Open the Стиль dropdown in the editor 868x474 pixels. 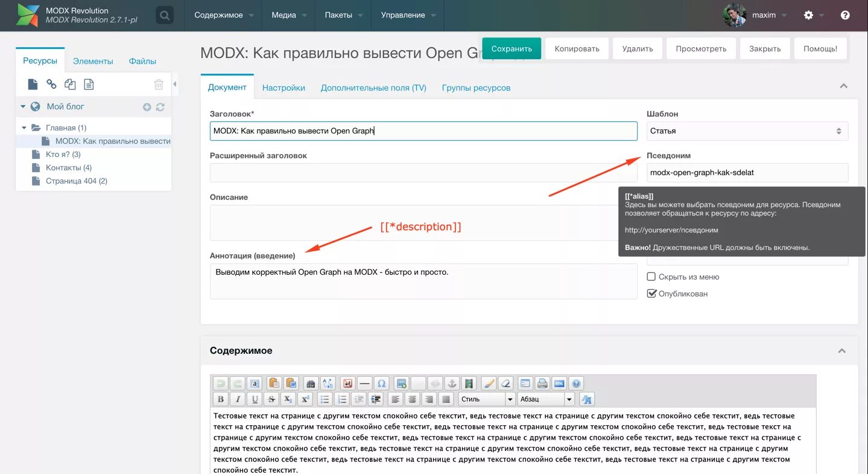tap(487, 399)
